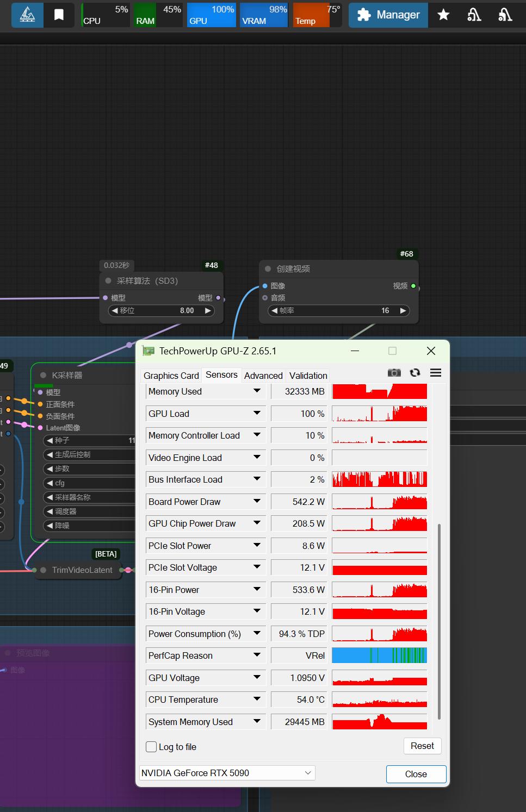Click the 正面条件 orange input socket
Image resolution: width=526 pixels, height=812 pixels.
[40, 404]
